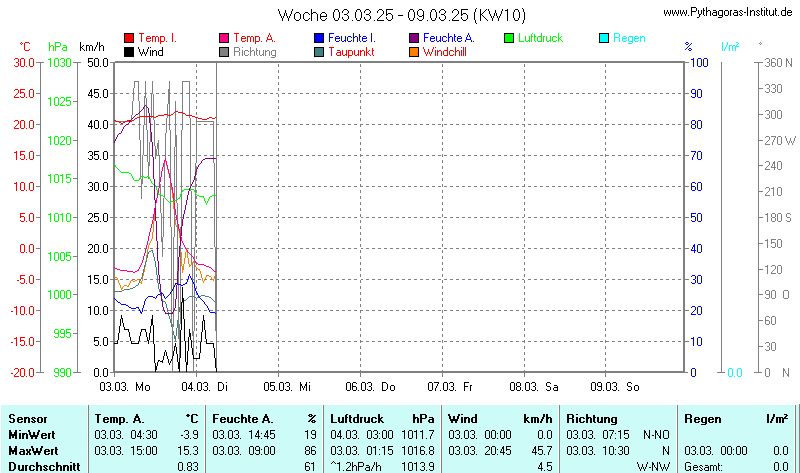Image resolution: width=800 pixels, height=473 pixels.
Task: Click the cyan Regen legend swatch
Action: click(604, 38)
